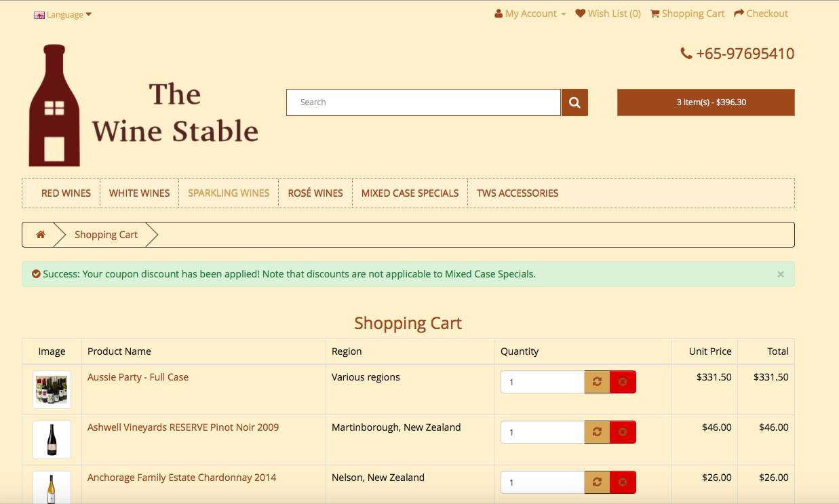Dismiss the coupon success alert

(x=781, y=274)
